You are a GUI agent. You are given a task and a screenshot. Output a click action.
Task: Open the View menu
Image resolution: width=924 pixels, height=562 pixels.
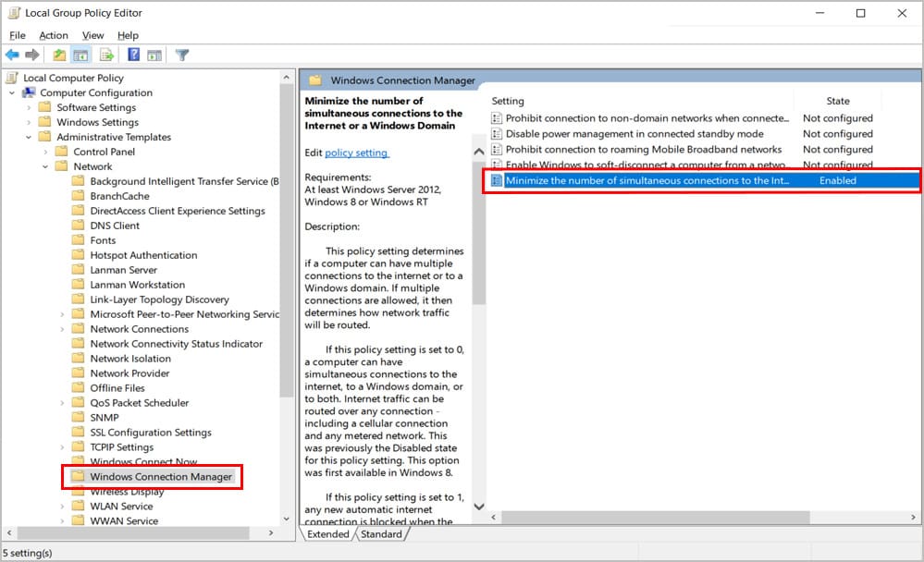click(93, 35)
